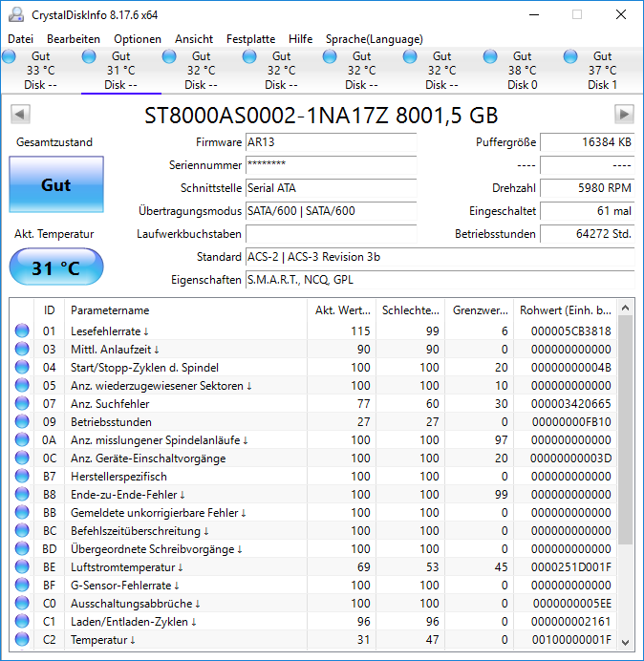The image size is (644, 661).
Task: Click status orb for Laden/Entladen-Zyklen row
Action: pos(22,622)
